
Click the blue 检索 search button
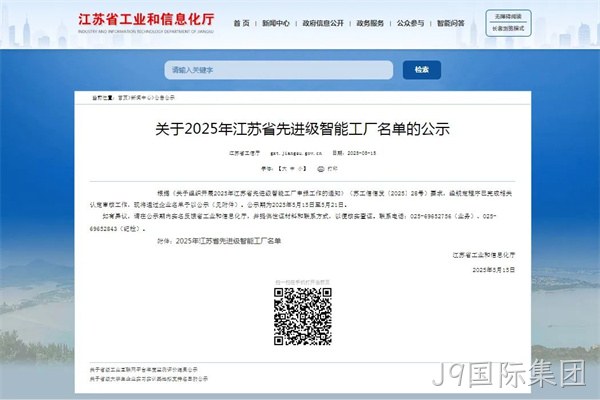422,70
